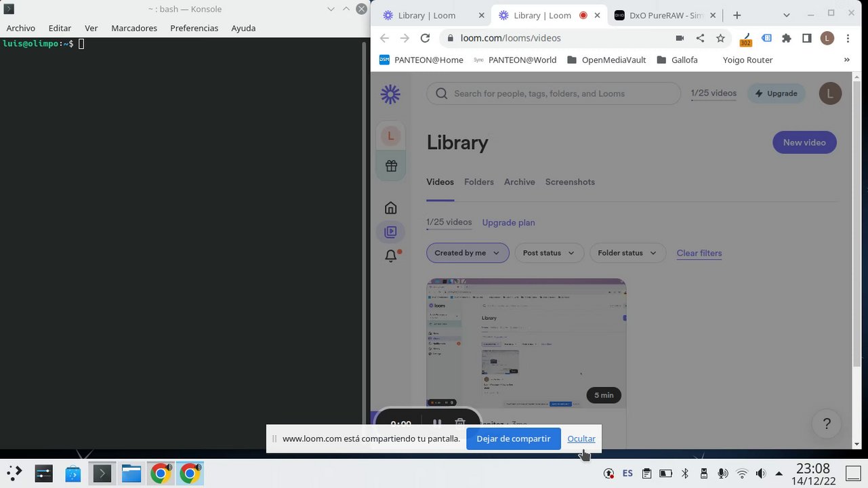868x488 pixels.
Task: Go back in Chrome
Action: pos(384,39)
